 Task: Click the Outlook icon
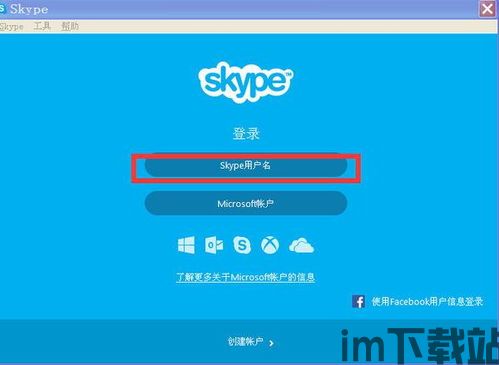click(214, 245)
